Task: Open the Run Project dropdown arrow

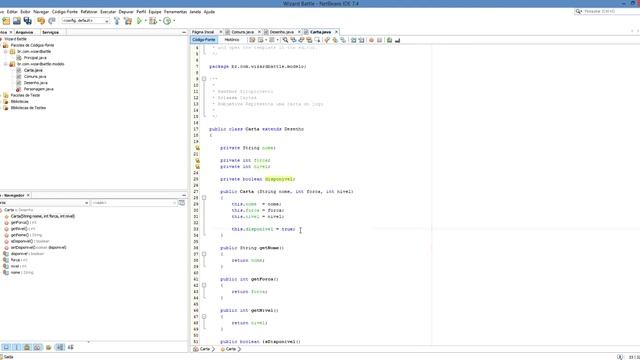Action: [x=146, y=21]
